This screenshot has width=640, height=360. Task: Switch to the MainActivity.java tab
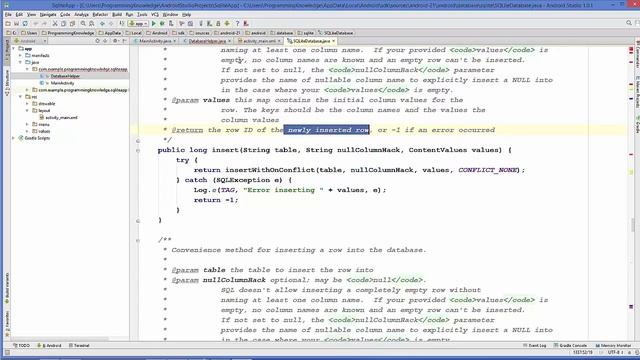[x=155, y=41]
